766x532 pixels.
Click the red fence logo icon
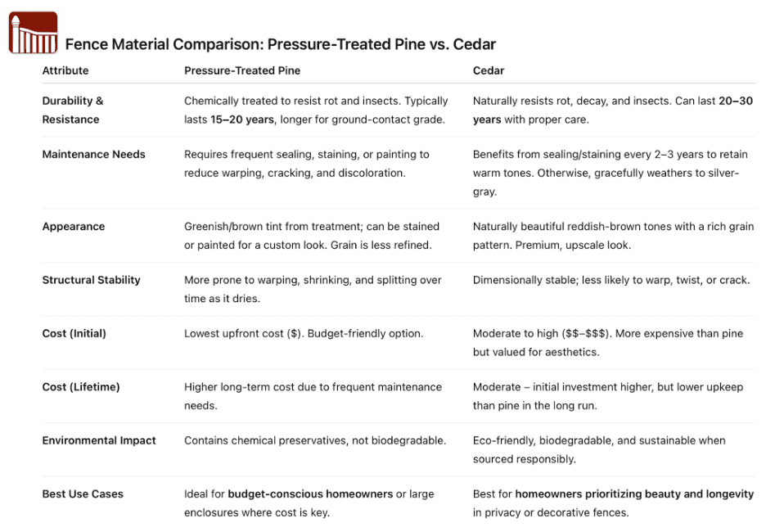pyautogui.click(x=33, y=34)
